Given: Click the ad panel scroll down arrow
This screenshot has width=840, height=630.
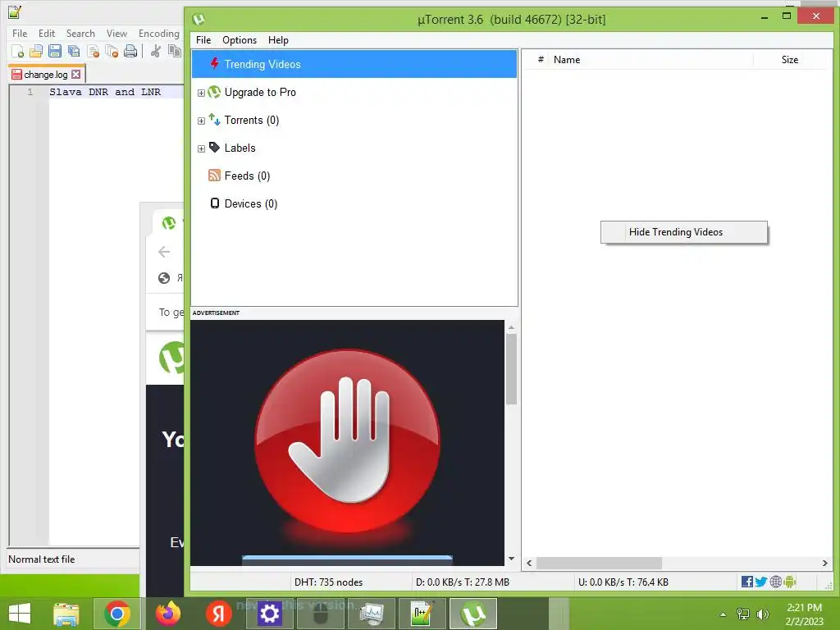Looking at the screenshot, I should click(511, 559).
